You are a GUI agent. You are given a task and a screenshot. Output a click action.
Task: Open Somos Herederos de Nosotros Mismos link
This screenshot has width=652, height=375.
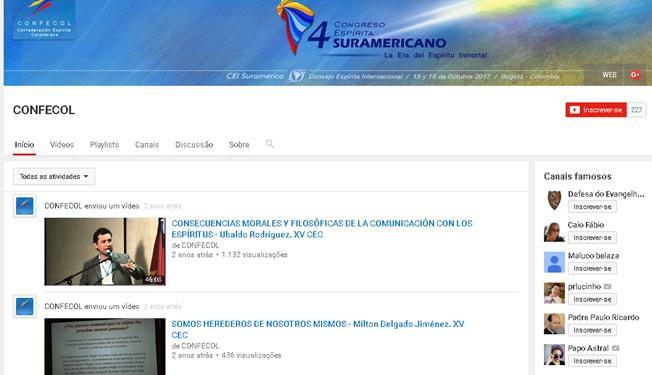point(318,329)
